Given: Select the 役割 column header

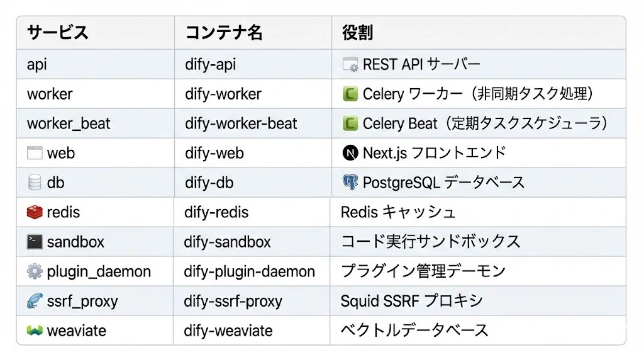Looking at the screenshot, I should 357,32.
